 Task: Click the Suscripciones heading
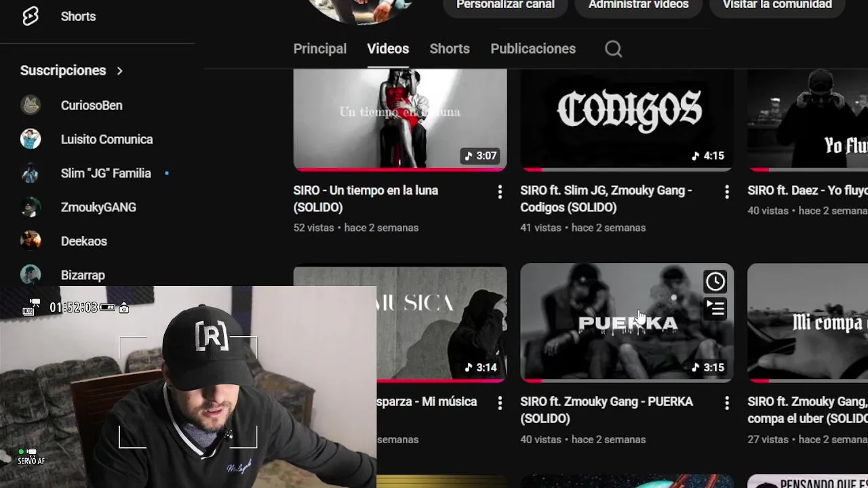point(63,70)
